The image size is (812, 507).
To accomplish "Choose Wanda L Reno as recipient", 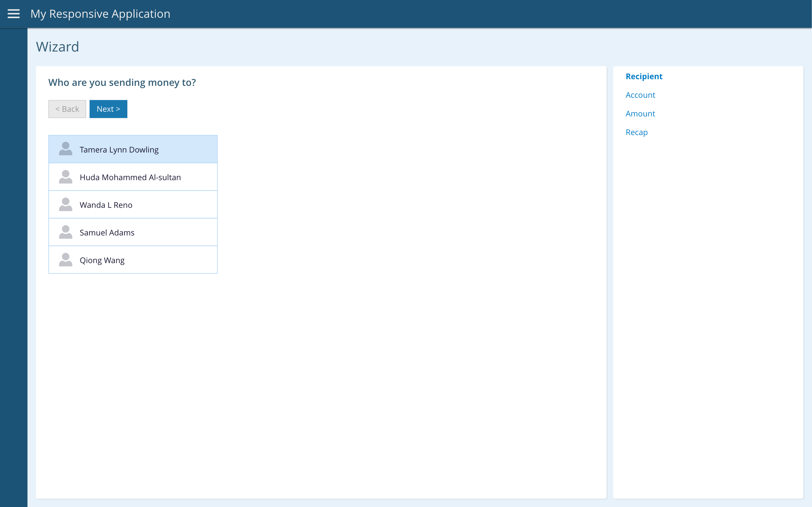I will (x=106, y=205).
